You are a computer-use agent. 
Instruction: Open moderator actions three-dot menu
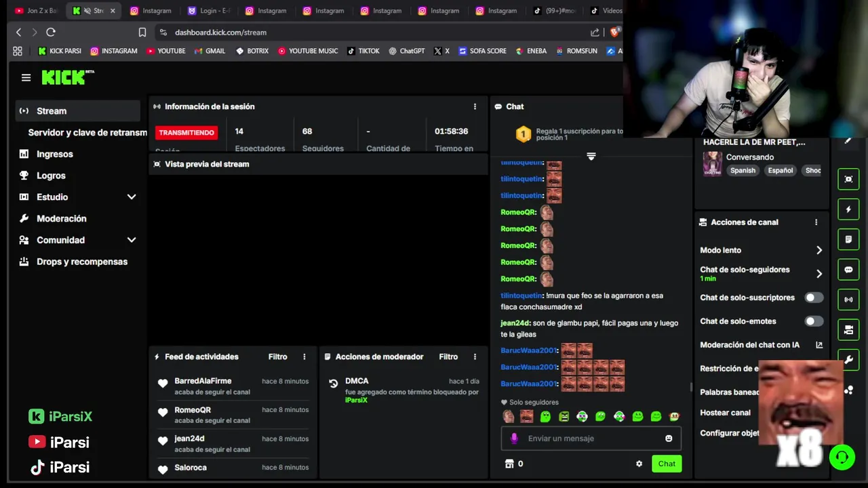click(x=475, y=357)
